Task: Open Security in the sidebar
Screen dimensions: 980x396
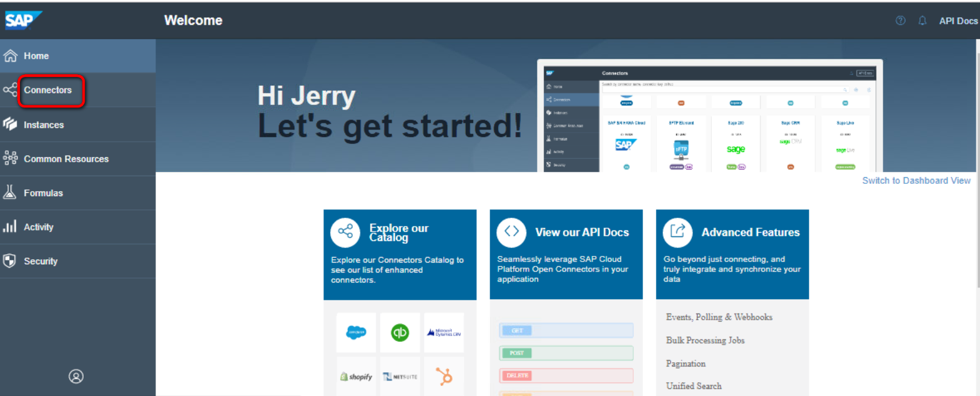Action: [x=78, y=261]
